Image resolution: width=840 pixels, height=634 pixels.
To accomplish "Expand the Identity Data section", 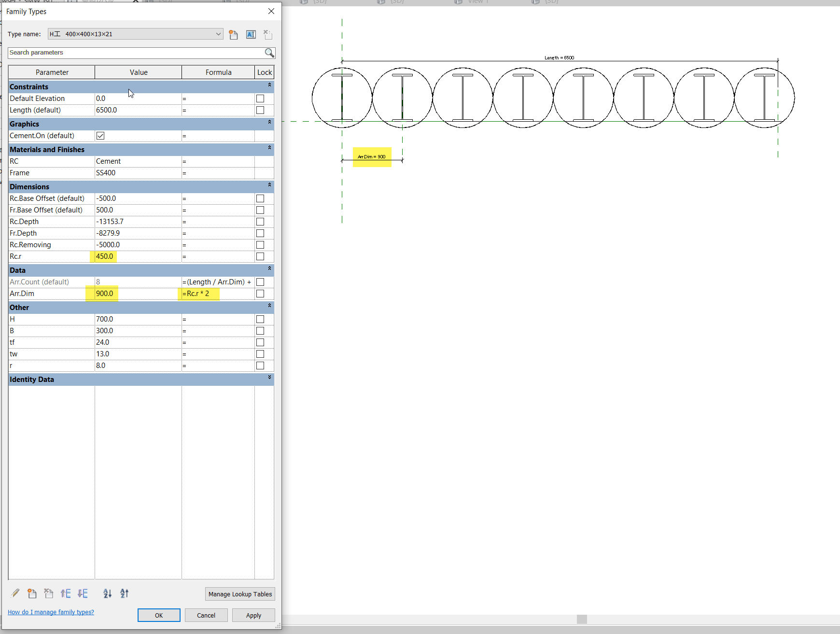I will click(269, 379).
